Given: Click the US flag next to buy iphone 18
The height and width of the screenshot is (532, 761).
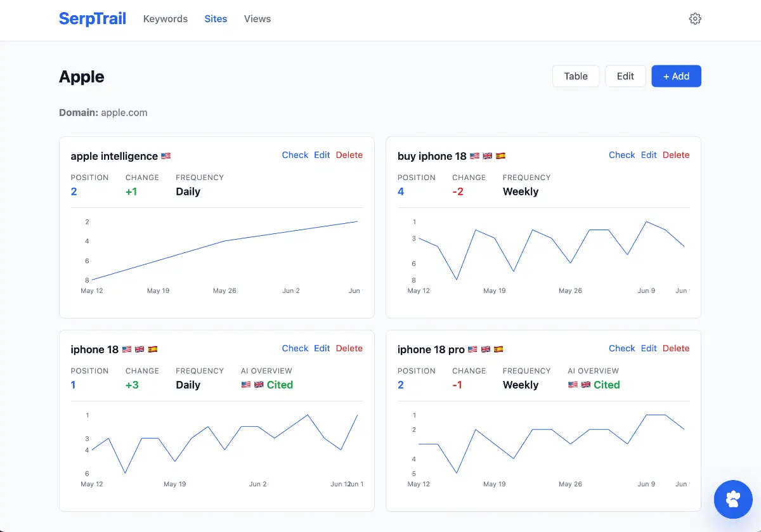Looking at the screenshot, I should click(x=475, y=156).
